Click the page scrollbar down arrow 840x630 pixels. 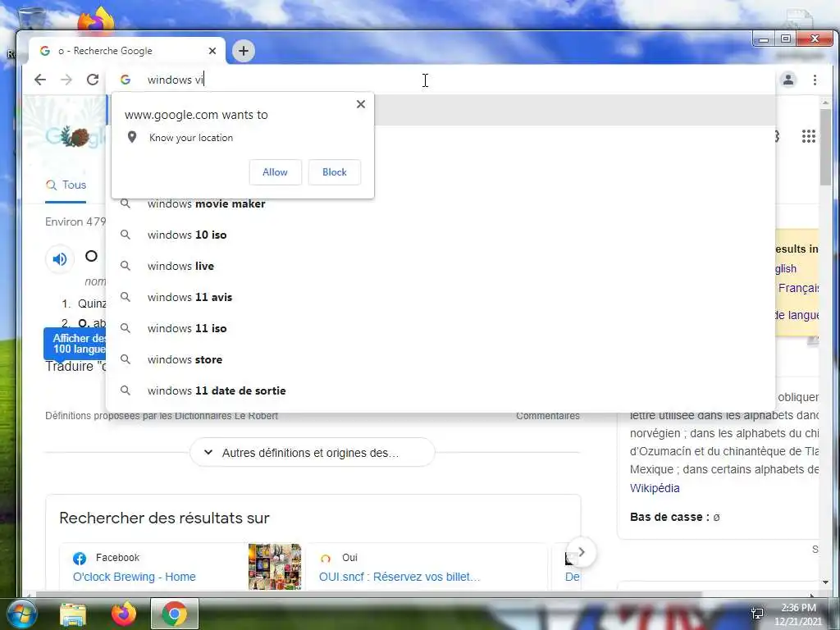[x=825, y=582]
